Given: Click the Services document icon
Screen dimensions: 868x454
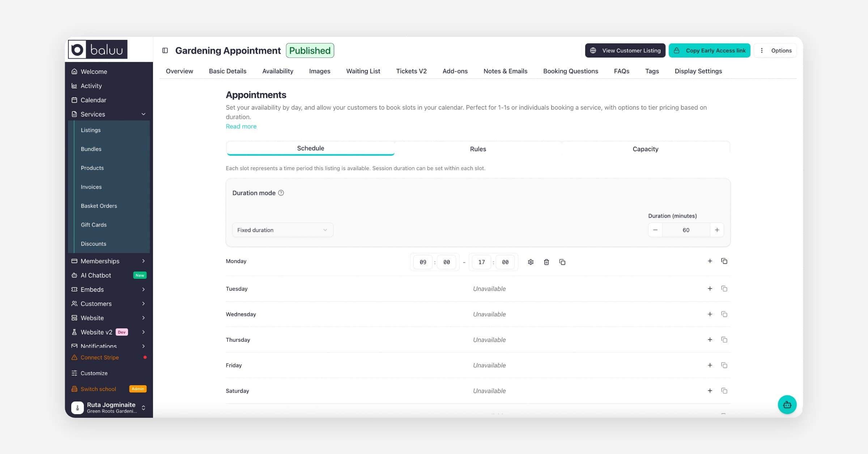Looking at the screenshot, I should click(74, 114).
